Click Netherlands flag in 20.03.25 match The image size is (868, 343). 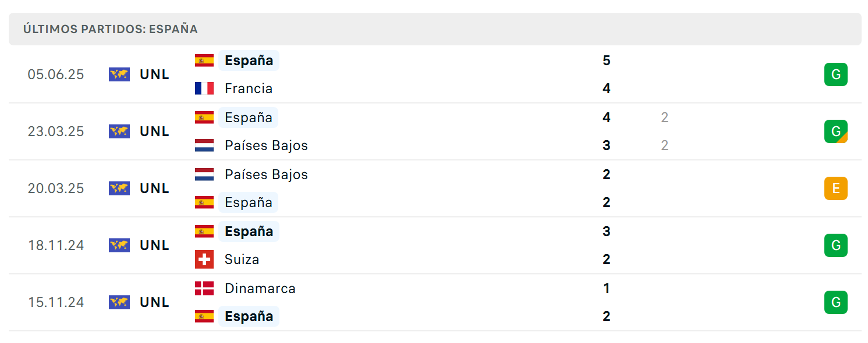tap(204, 174)
